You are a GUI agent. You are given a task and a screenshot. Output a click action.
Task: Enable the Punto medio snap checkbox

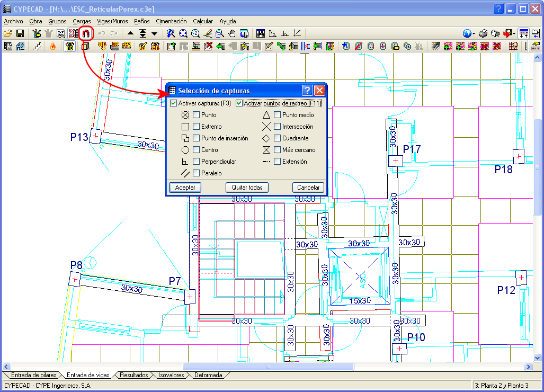277,115
